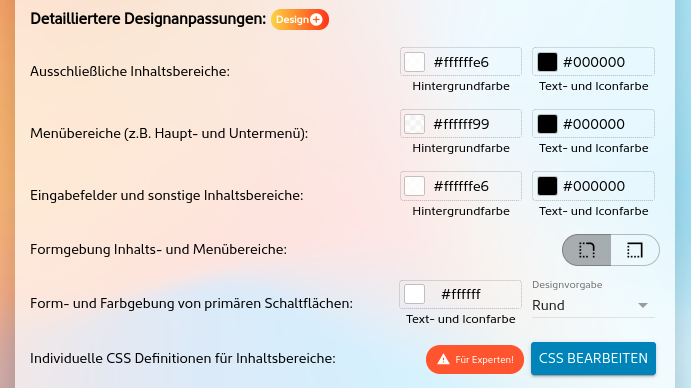Viewport: 691px width, 388px height.
Task: Expand dropdown arrow next to Rund
Action: 643,305
